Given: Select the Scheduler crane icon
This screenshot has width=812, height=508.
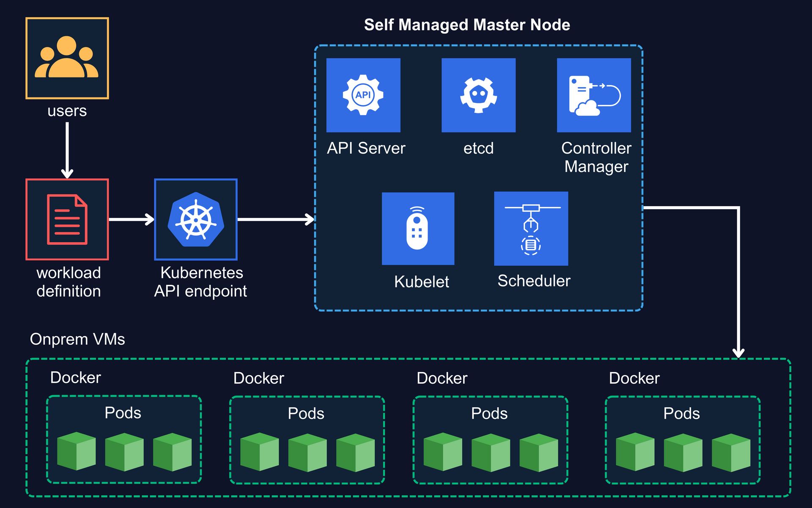Looking at the screenshot, I should [x=531, y=229].
